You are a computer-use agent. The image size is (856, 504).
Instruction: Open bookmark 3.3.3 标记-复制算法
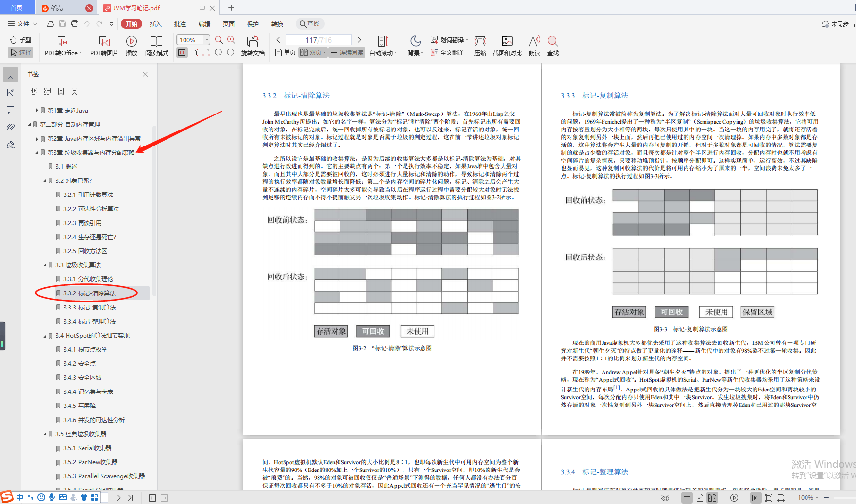pos(89,307)
